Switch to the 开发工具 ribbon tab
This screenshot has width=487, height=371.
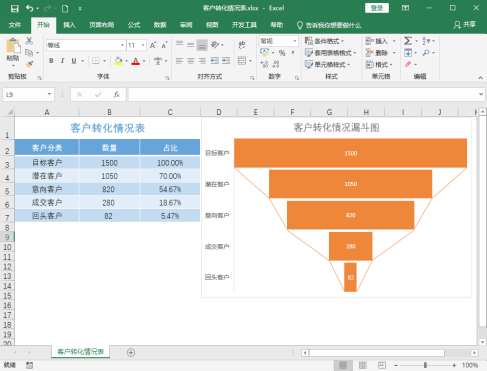pos(244,25)
